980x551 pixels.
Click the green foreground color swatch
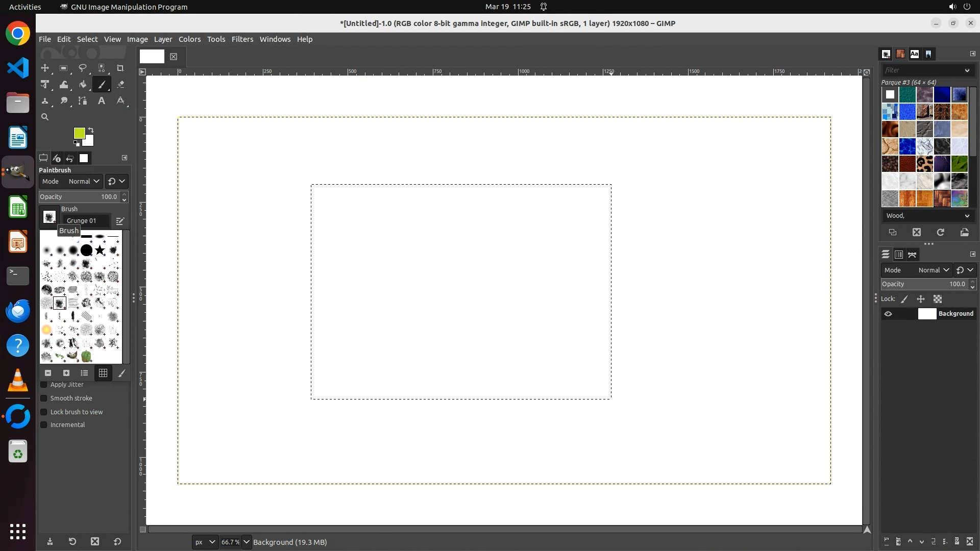(79, 133)
